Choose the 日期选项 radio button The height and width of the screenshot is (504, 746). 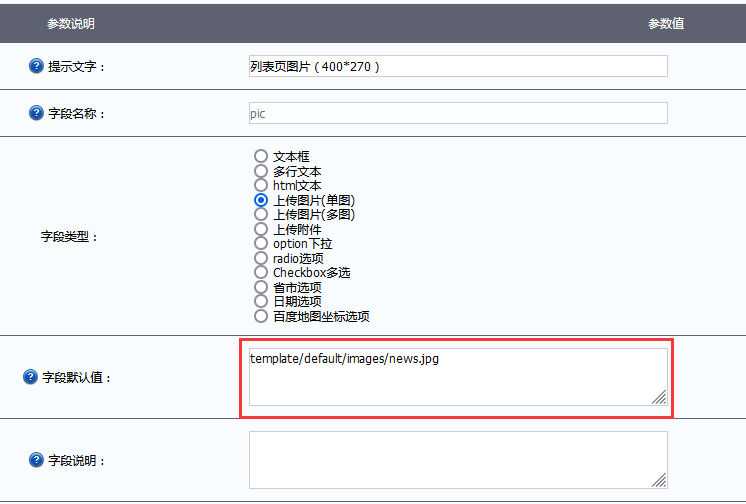click(x=261, y=301)
